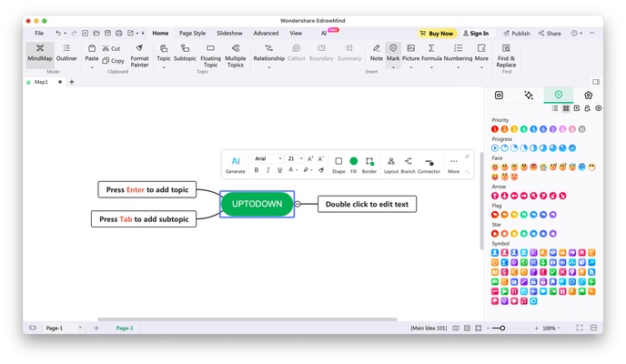Screen dimensions: 626x364
Task: Switch to Page Style tab
Action: point(192,33)
